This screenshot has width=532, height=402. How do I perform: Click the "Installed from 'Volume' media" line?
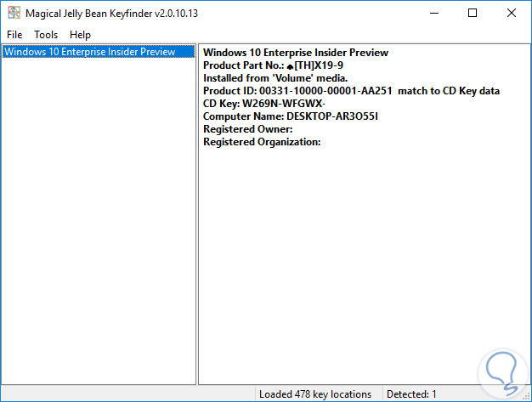(x=275, y=78)
